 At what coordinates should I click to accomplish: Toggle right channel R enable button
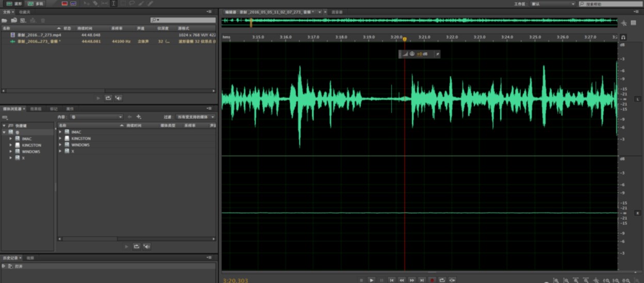(637, 213)
